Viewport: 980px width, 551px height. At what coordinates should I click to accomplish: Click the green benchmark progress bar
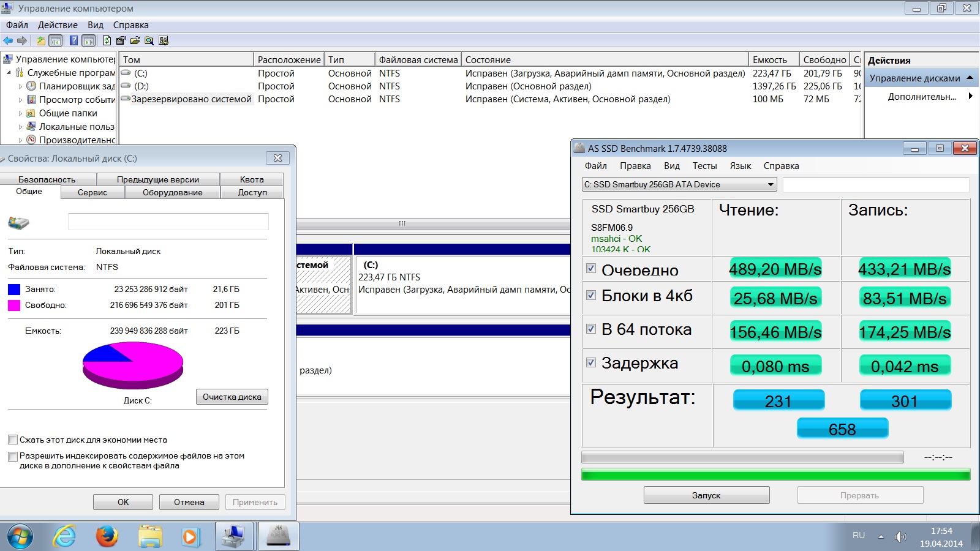pos(775,474)
